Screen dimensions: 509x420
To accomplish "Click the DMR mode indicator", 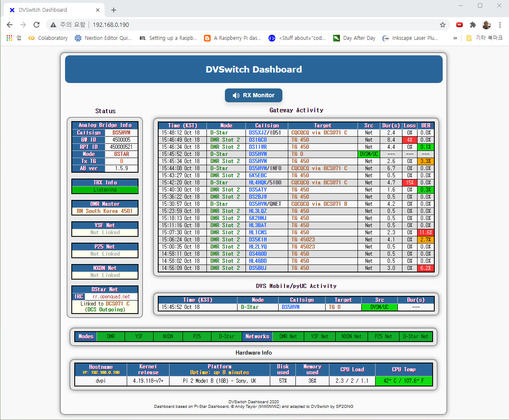I will coord(111,336).
